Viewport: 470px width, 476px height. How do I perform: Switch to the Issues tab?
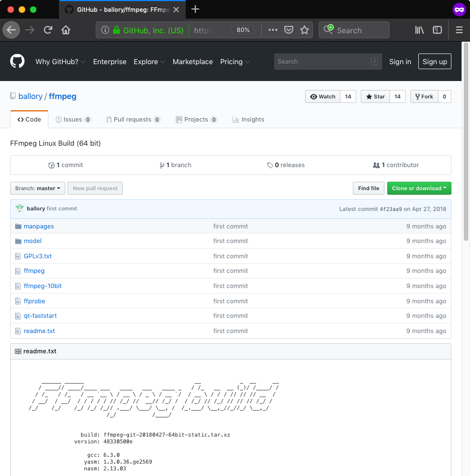(x=73, y=119)
